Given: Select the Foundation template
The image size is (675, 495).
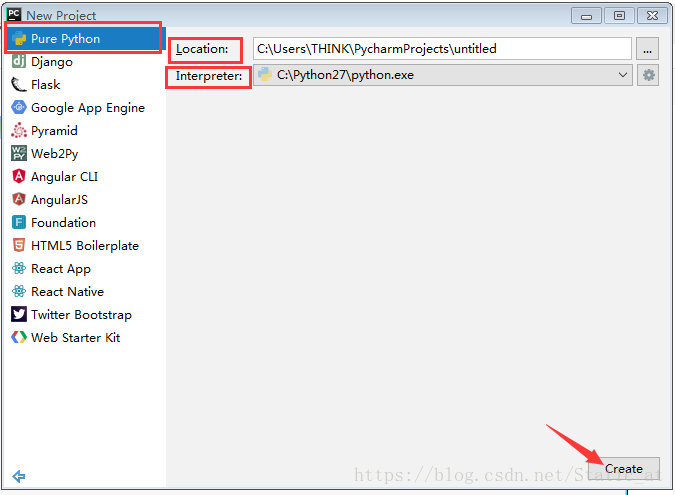Looking at the screenshot, I should point(84,223).
